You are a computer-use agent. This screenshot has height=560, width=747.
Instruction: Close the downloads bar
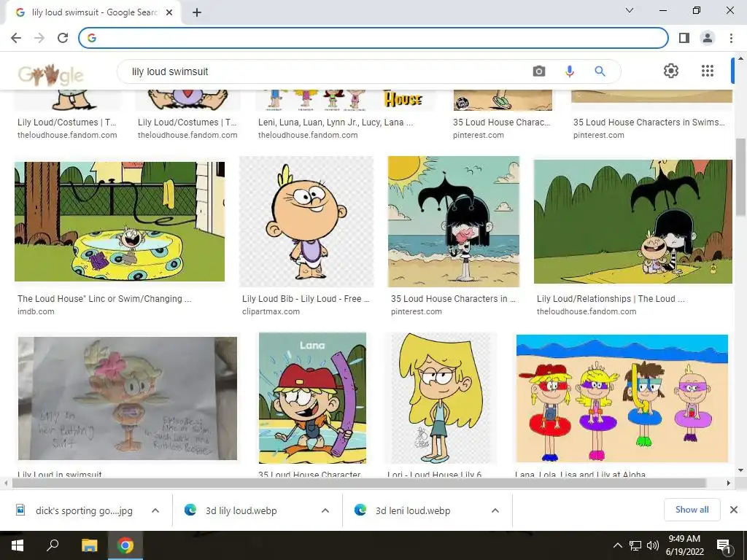(734, 510)
